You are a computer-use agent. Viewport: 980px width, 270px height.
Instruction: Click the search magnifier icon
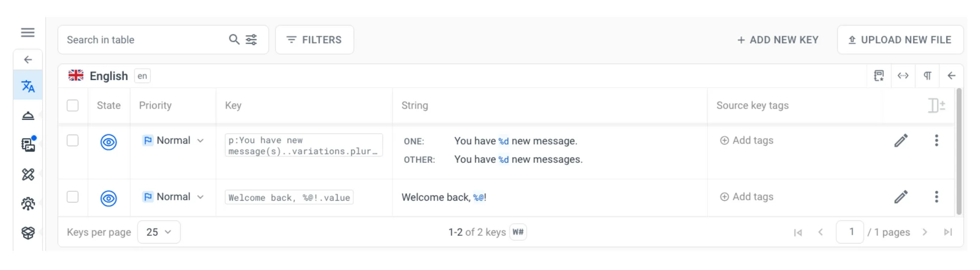click(234, 40)
